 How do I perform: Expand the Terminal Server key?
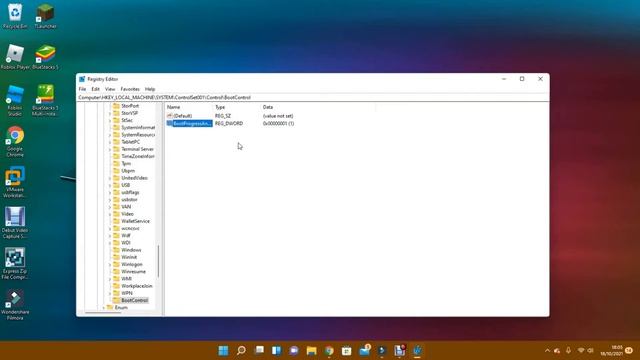(x=110, y=149)
